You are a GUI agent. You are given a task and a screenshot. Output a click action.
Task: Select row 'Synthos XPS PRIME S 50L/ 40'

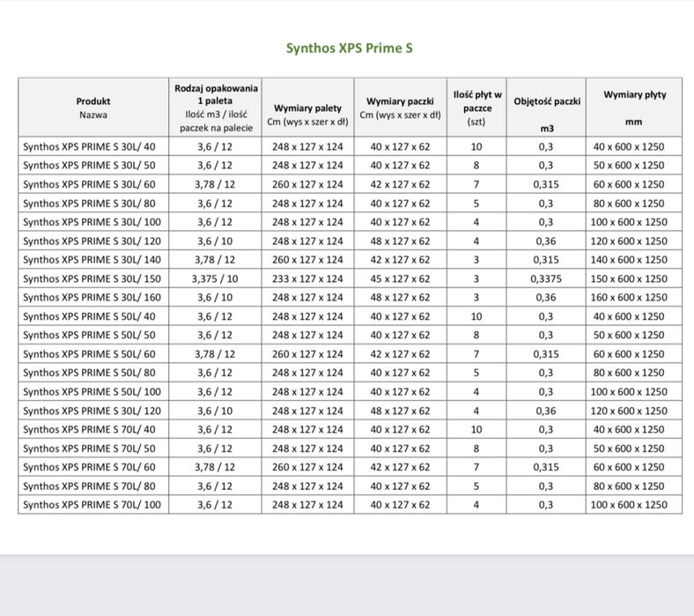pos(351,316)
